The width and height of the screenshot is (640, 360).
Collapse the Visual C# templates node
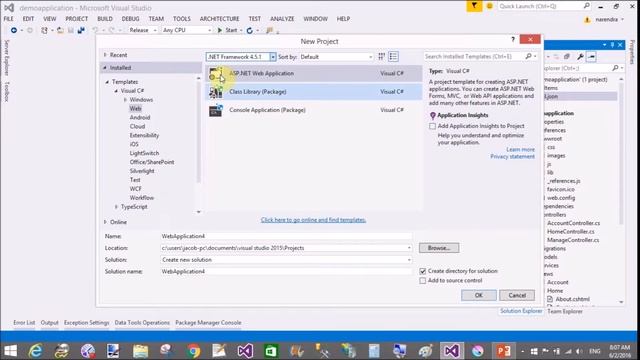116,91
